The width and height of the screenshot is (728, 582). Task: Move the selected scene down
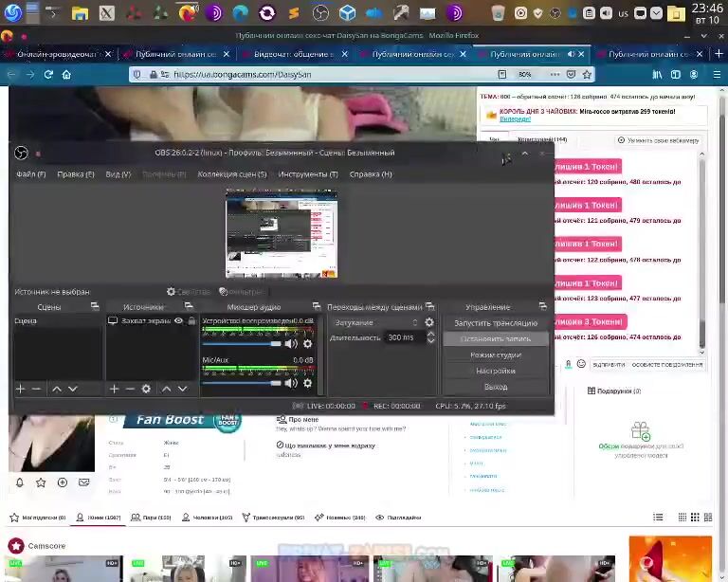point(72,389)
